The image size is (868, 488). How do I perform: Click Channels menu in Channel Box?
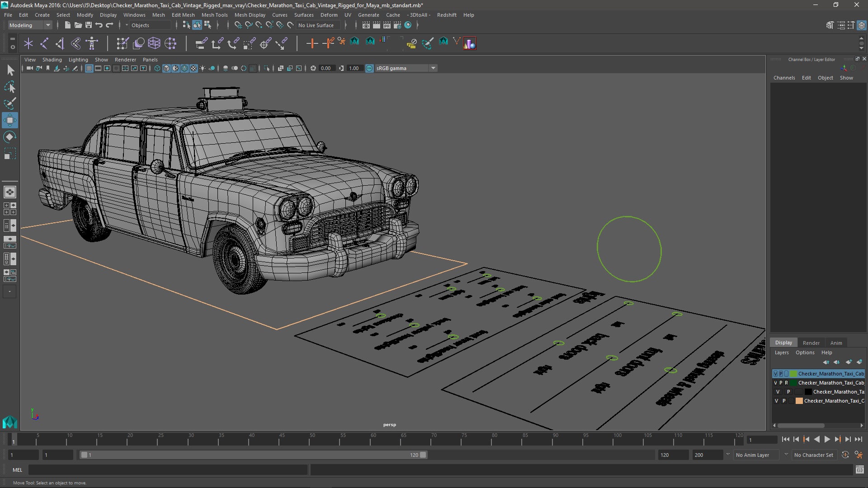point(784,78)
